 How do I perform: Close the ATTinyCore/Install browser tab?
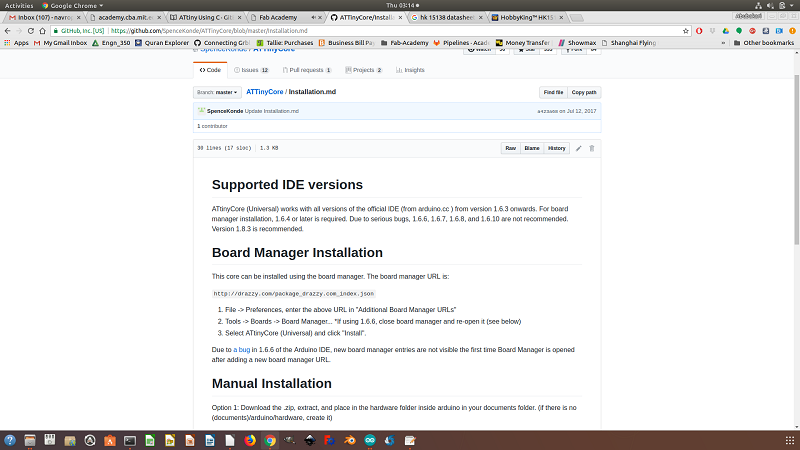[401, 17]
